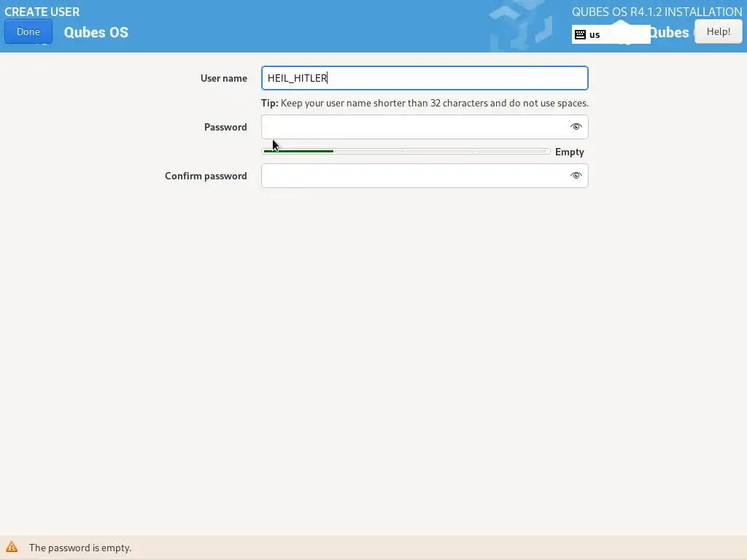The image size is (747, 560).
Task: Click the warning triangle icon in status bar
Action: point(12,547)
